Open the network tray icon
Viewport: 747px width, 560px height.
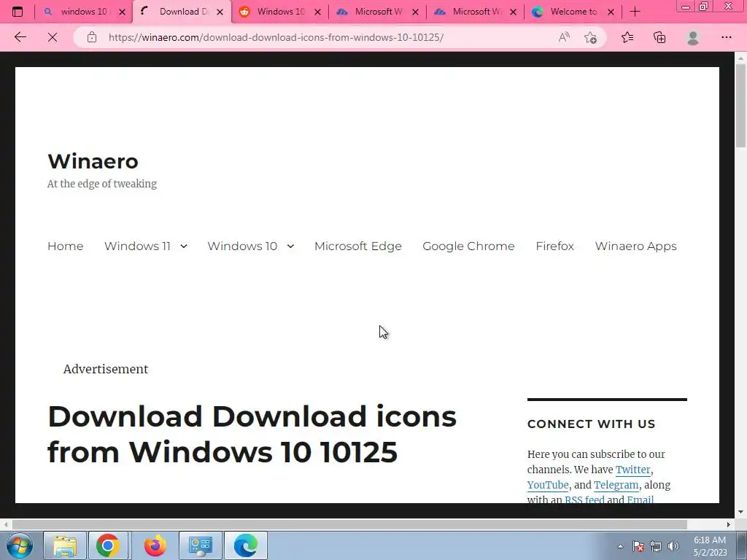click(656, 546)
